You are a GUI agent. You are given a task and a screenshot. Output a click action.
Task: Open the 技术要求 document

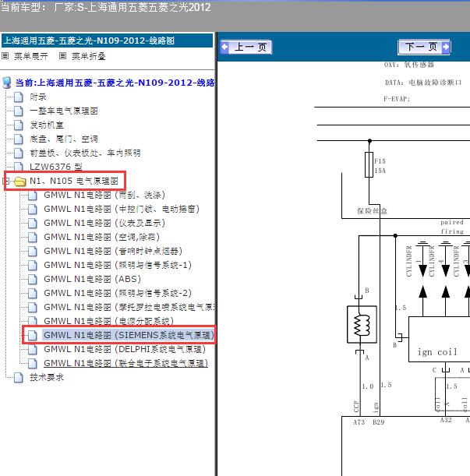click(47, 377)
